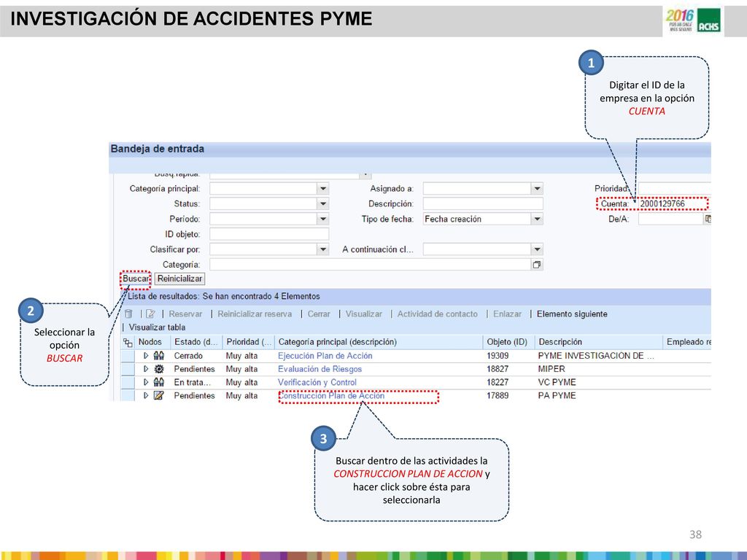
Task: Select row checkbox for Verificación y Control
Action: click(x=128, y=382)
